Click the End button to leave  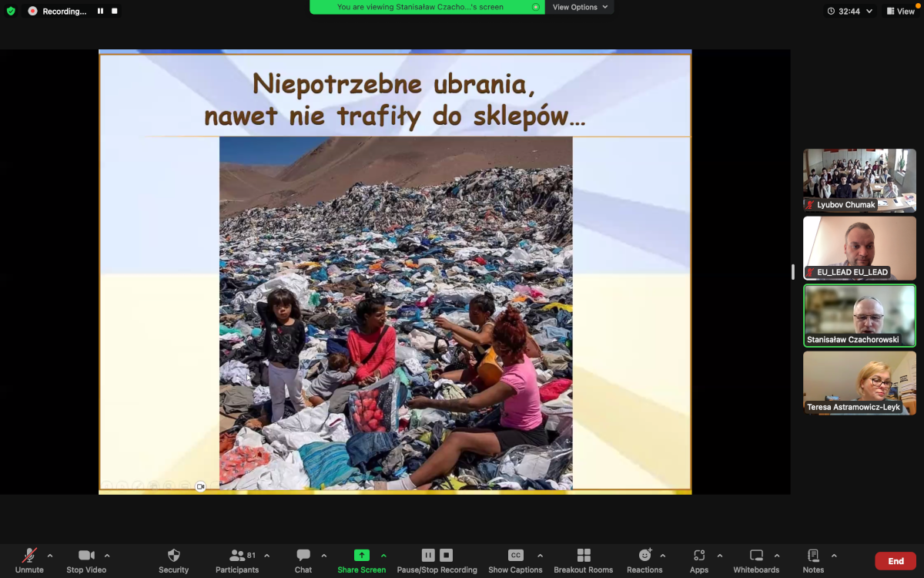[896, 560]
